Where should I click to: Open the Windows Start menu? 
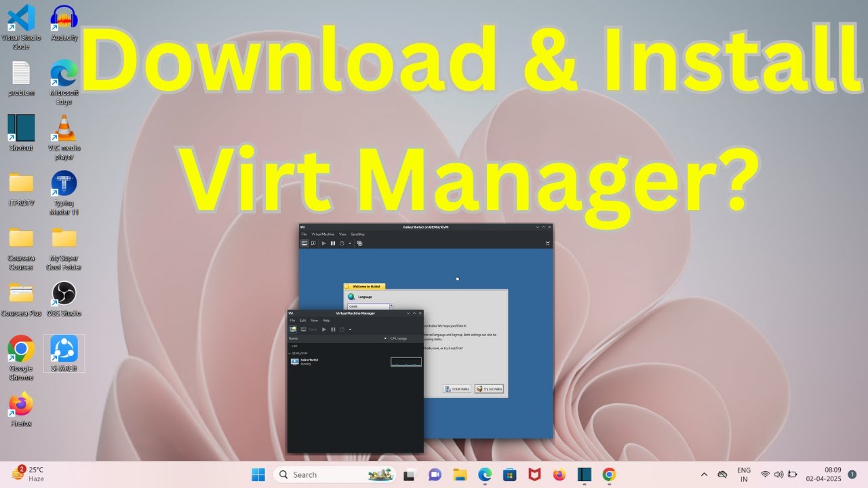click(258, 474)
